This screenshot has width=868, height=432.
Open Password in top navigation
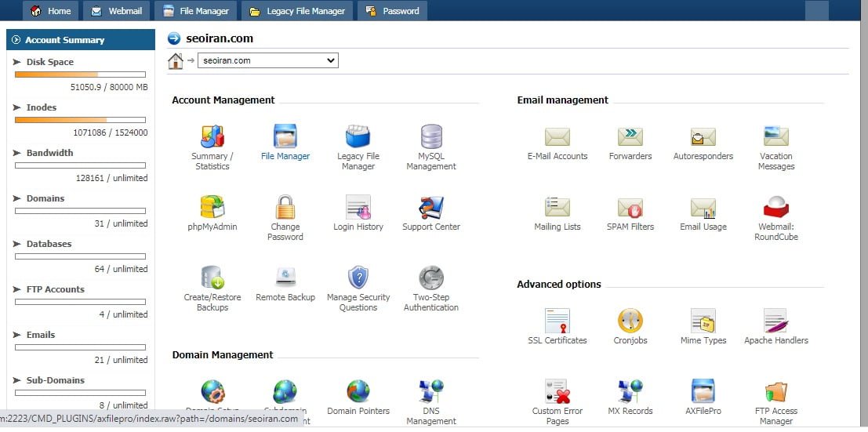pos(393,10)
